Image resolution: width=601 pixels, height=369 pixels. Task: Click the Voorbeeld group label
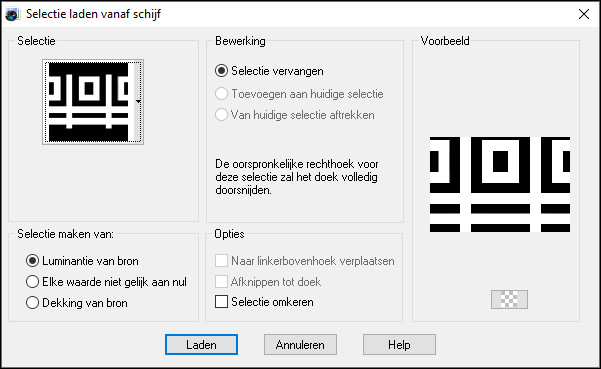coord(445,41)
